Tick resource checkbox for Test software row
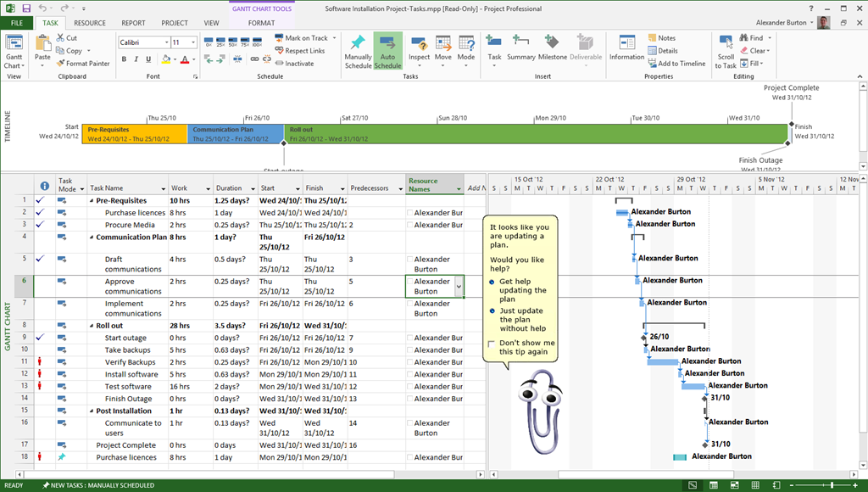Viewport: 868px width, 492px height. click(410, 387)
